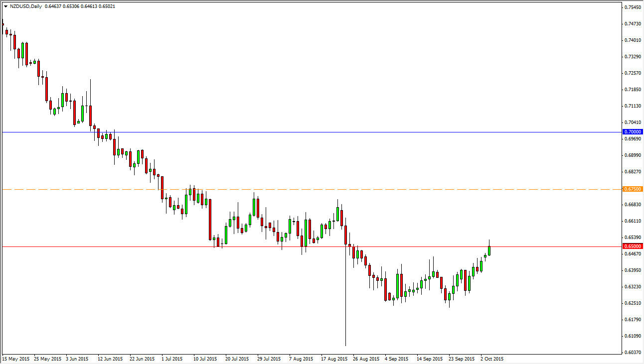
Task: Expand the NZDUSD,Daily chart dropdown arrow
Action: (x=5, y=6)
